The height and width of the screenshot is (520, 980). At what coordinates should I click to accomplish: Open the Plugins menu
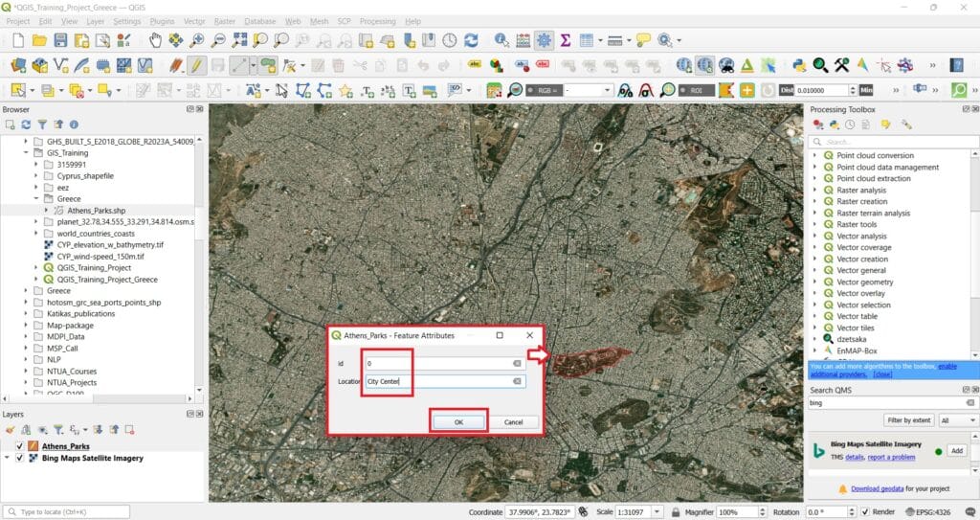(162, 21)
